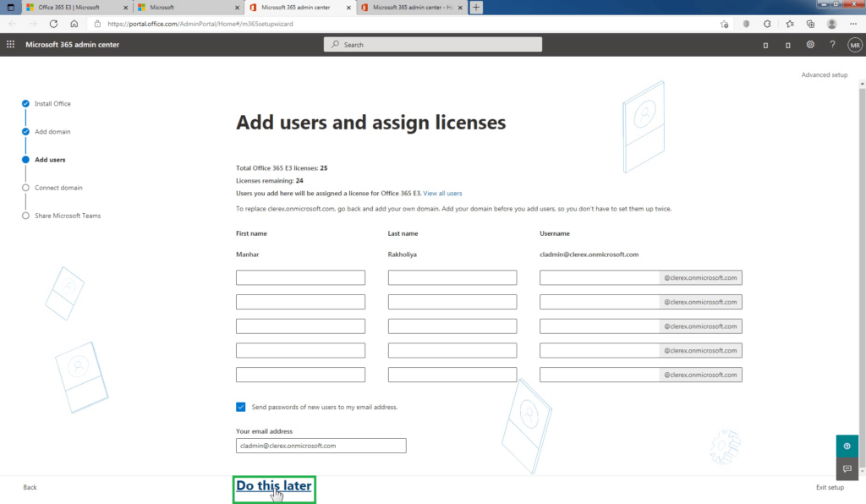Click the teal help widget button

coord(847,446)
